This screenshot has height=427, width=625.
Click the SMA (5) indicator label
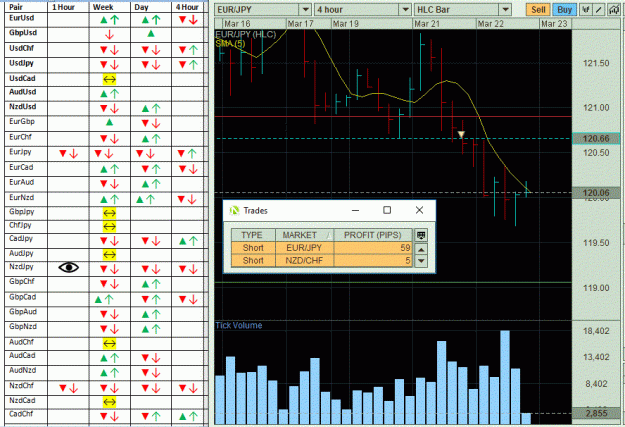(230, 44)
